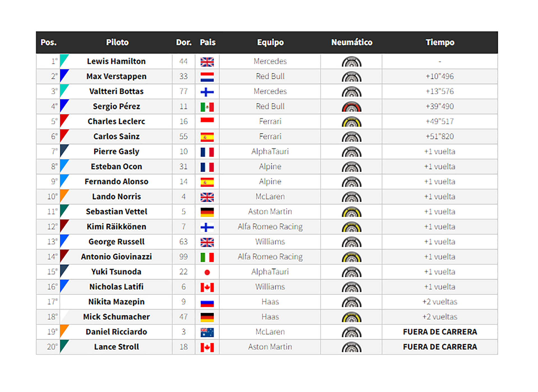This screenshot has width=538, height=392.
Task: Click the Japanese flag for Yuki Tsunoda
Action: [x=207, y=272]
